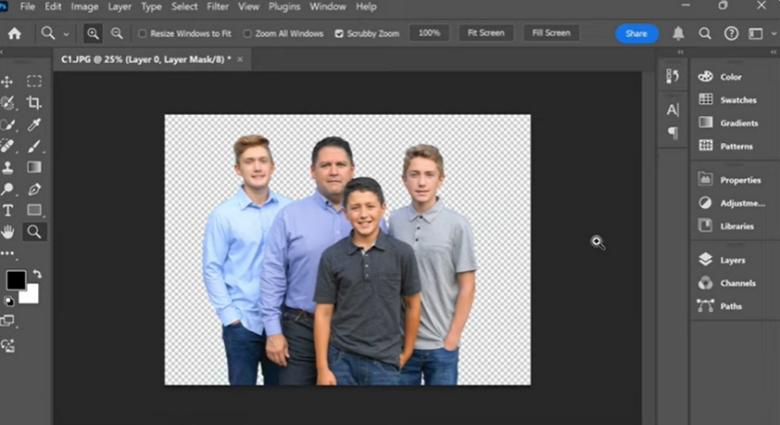The image size is (780, 425).
Task: Open the Filter menu
Action: [217, 7]
